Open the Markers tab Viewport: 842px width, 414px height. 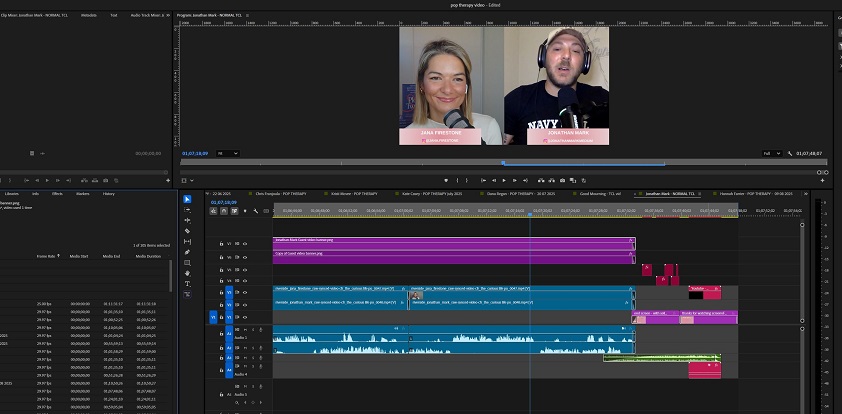click(x=83, y=193)
